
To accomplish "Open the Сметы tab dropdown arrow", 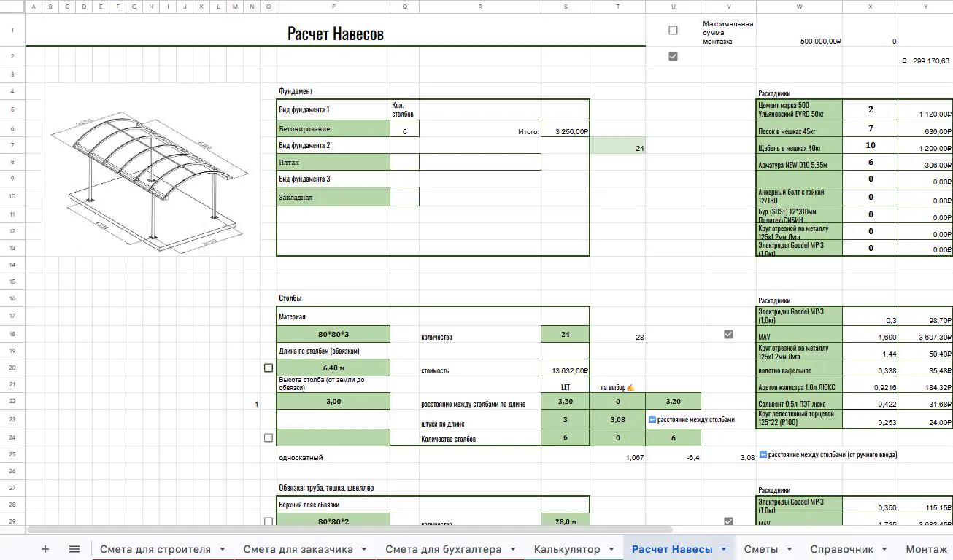I will point(789,549).
